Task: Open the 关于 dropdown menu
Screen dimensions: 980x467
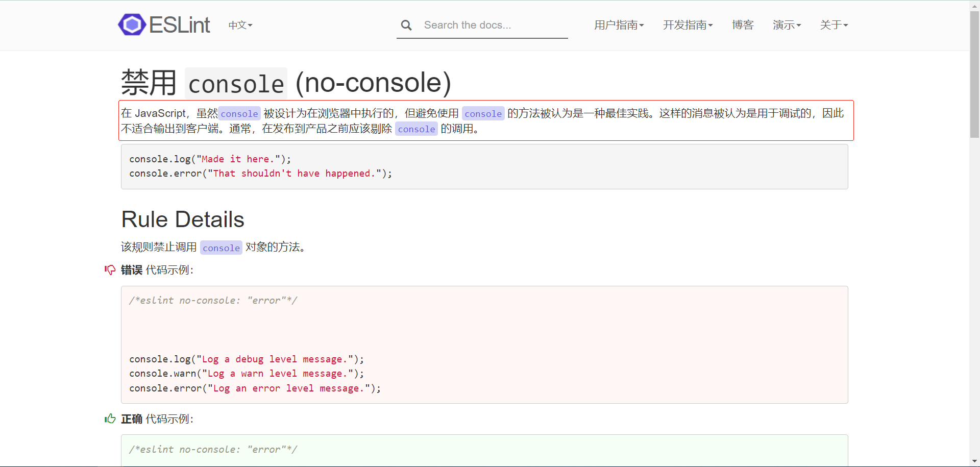Action: (834, 25)
